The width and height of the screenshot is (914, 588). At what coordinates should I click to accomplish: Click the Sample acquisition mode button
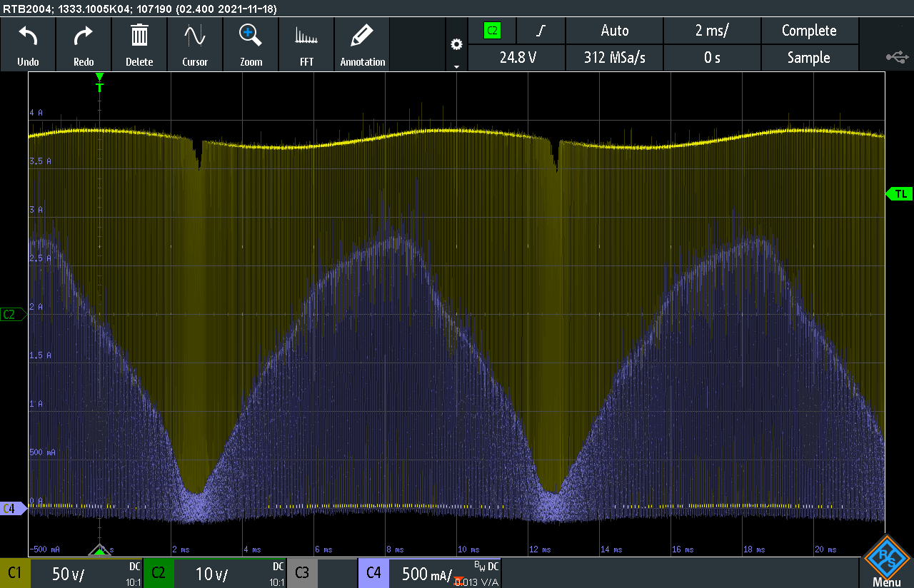click(808, 58)
